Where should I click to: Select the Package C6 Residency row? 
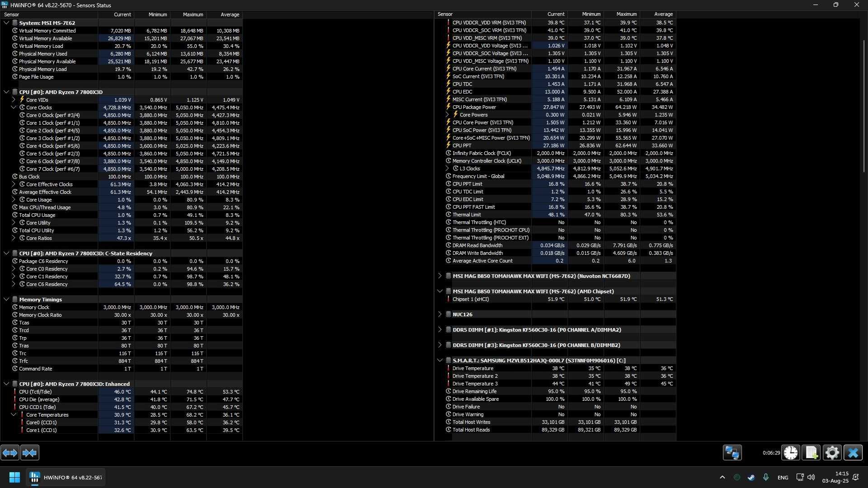121,261
